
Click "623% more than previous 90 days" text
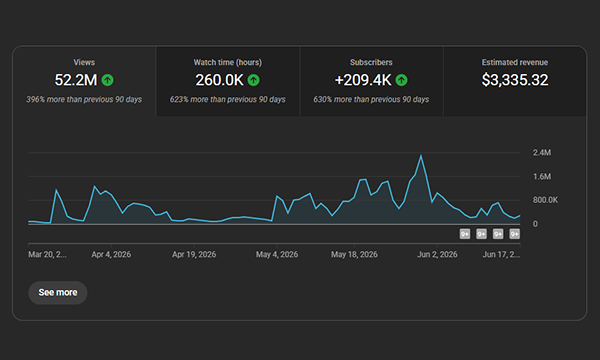pyautogui.click(x=228, y=99)
